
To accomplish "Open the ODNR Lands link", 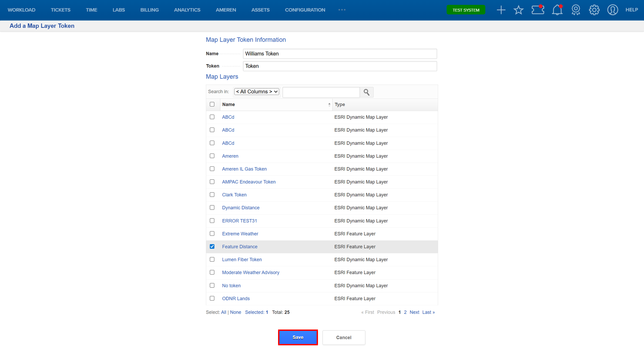I will click(x=236, y=299).
